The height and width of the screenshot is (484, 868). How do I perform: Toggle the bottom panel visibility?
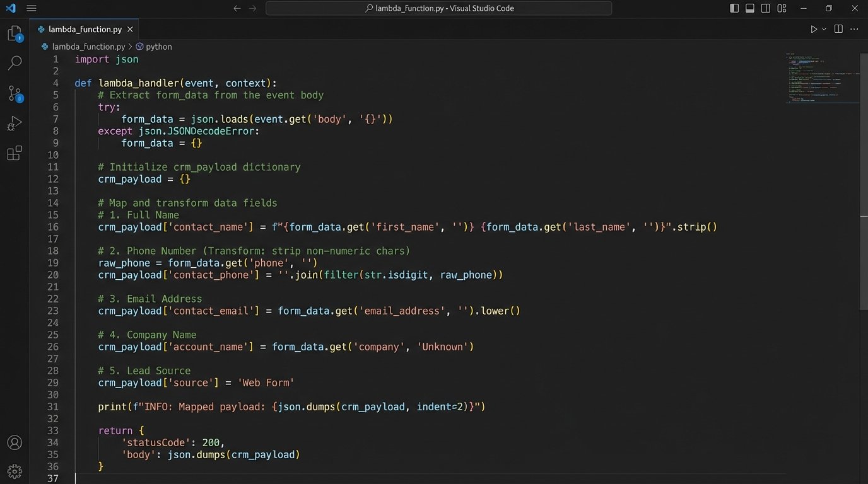click(749, 8)
